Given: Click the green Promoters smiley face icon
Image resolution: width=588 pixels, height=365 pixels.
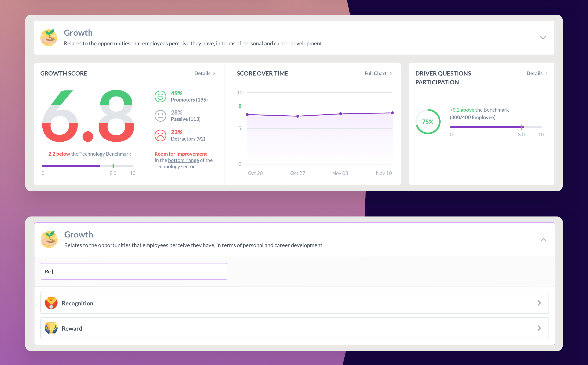Looking at the screenshot, I should click(160, 96).
